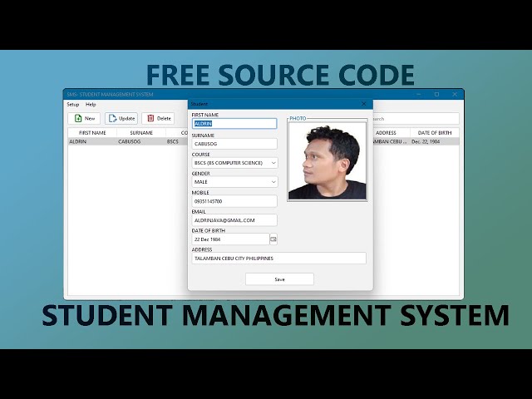This screenshot has width=532, height=399.
Task: Click the Update toolbar button
Action: [x=121, y=118]
